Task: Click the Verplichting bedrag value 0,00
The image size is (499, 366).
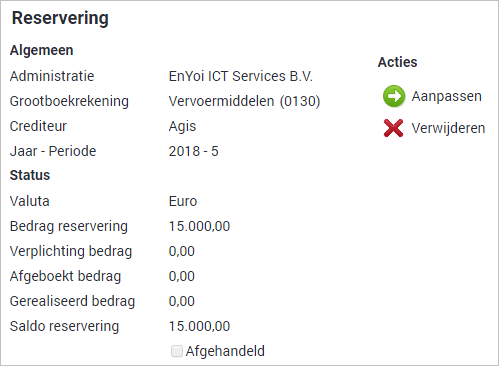Action: tap(182, 251)
